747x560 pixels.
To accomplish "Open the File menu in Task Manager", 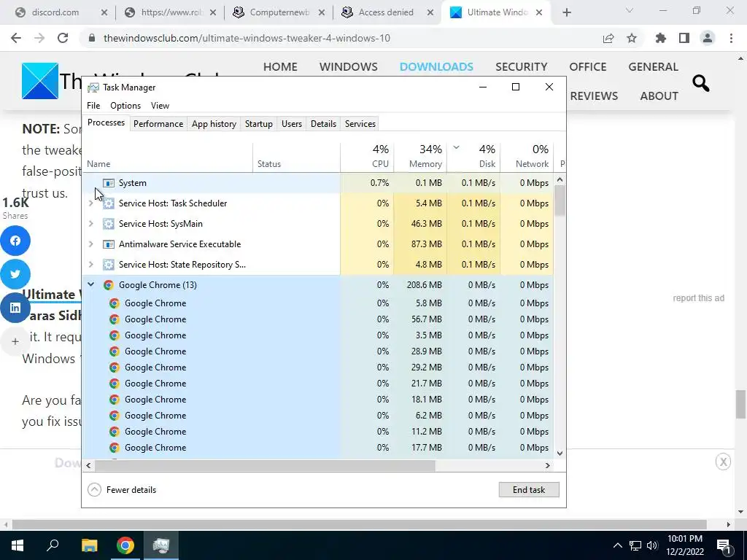I will (x=93, y=106).
